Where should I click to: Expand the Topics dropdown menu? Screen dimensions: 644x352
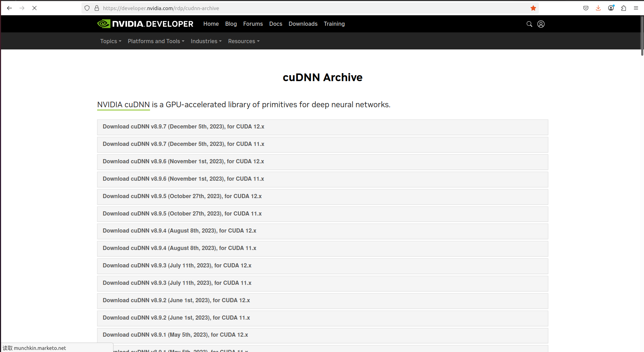pos(111,41)
